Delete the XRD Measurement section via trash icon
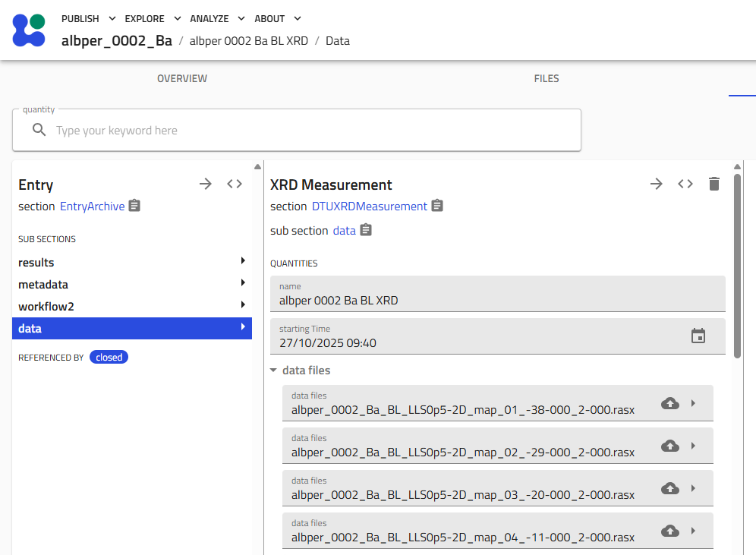This screenshot has width=756, height=555. click(713, 184)
